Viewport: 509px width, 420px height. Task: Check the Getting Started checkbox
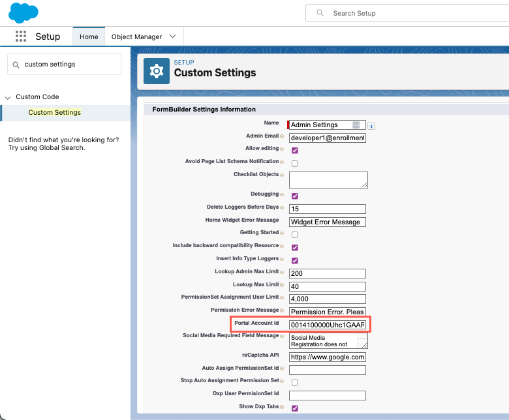click(x=295, y=234)
